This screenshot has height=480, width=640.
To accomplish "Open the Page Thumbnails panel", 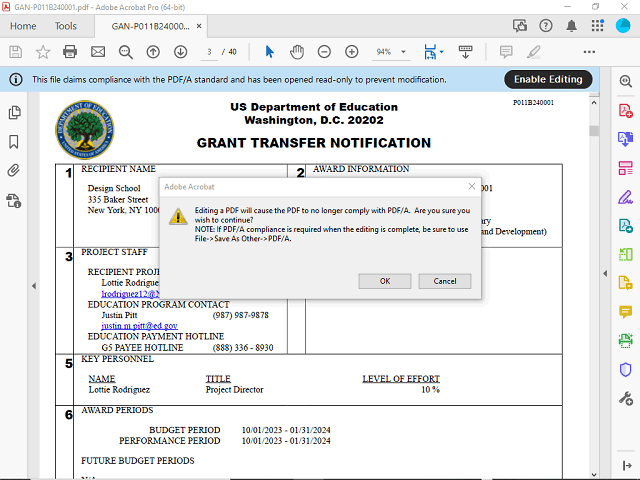I will (x=14, y=112).
